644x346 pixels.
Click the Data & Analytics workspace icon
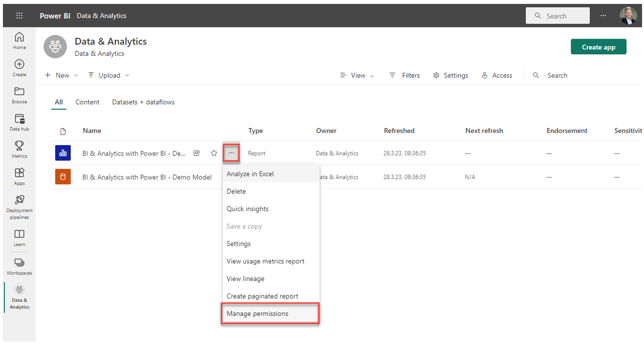55,47
